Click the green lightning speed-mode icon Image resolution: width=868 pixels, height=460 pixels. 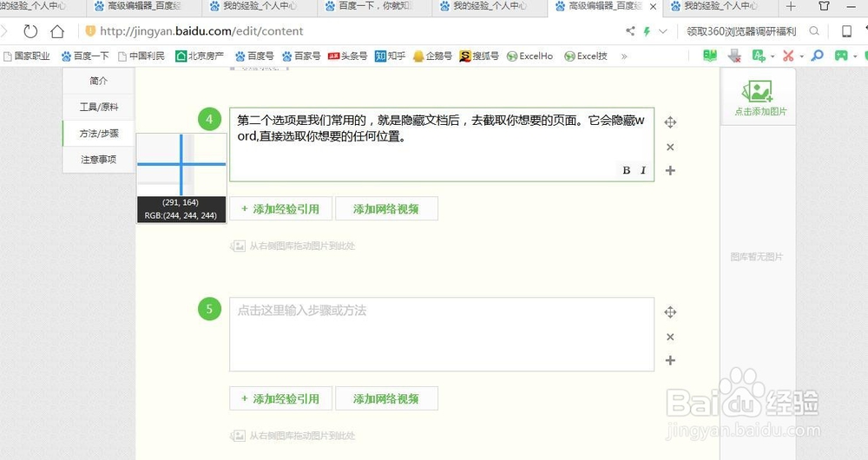click(x=647, y=31)
